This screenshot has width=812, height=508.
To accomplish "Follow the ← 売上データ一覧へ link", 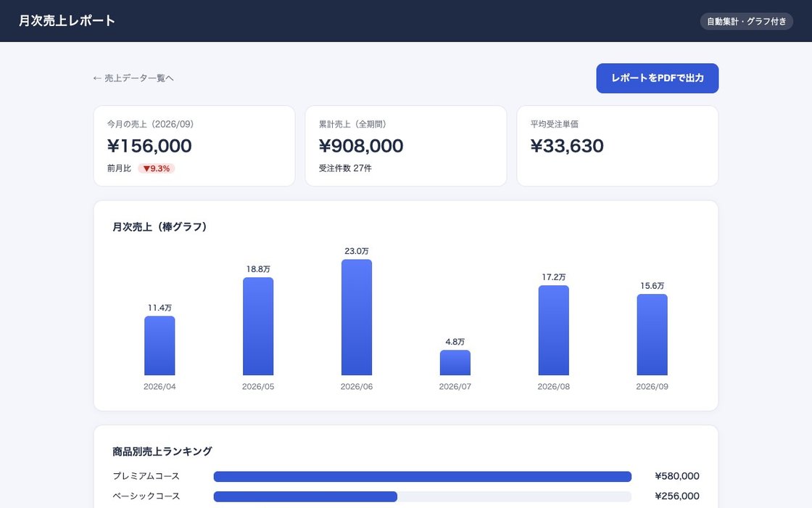I will coord(133,78).
